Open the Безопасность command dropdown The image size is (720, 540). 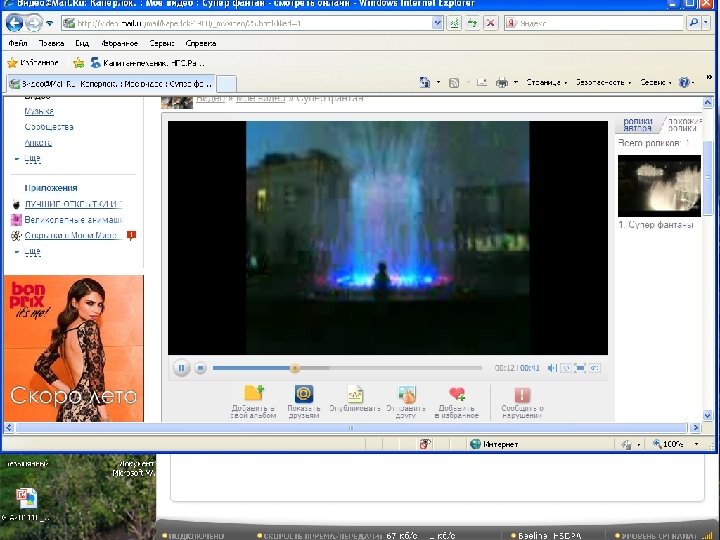(603, 83)
